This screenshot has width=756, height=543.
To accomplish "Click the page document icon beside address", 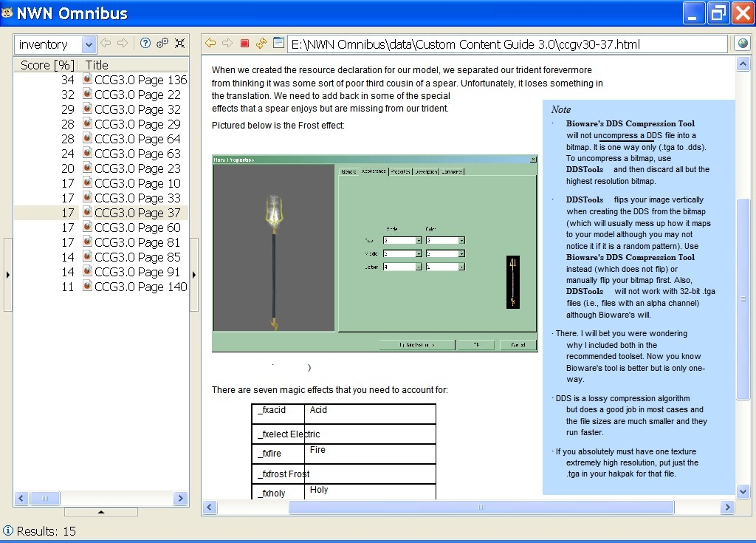I will [278, 44].
